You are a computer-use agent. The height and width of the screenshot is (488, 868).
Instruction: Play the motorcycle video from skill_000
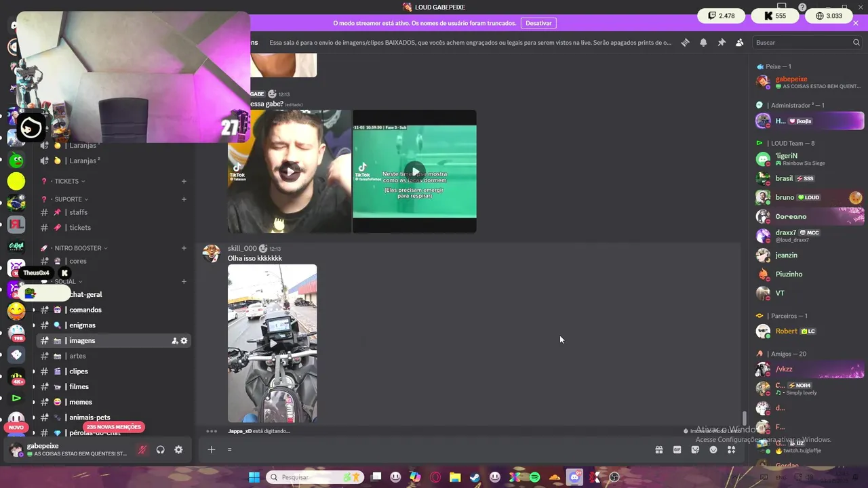click(272, 343)
